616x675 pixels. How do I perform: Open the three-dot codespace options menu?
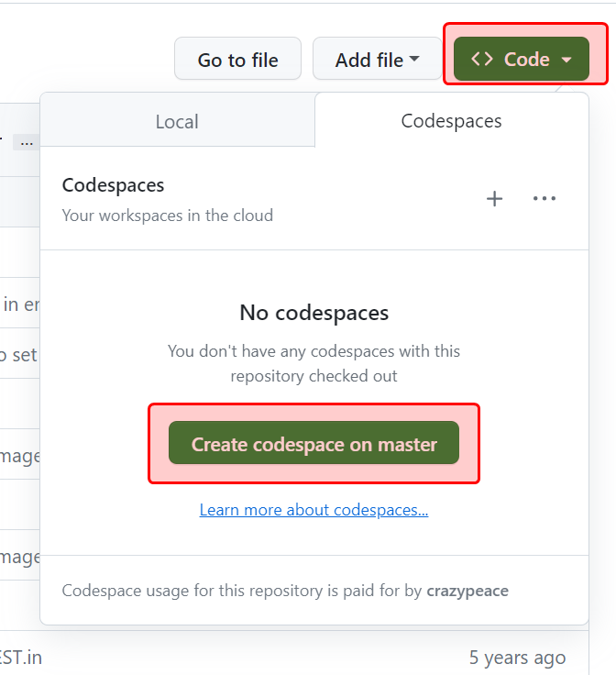coord(544,199)
